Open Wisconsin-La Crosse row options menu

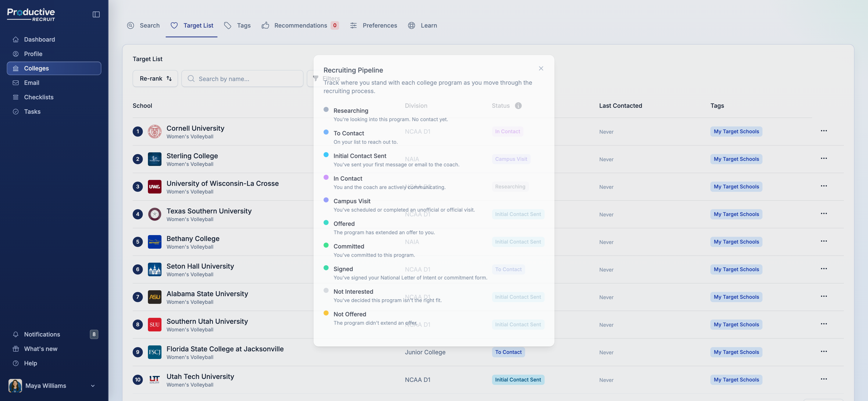pyautogui.click(x=823, y=186)
